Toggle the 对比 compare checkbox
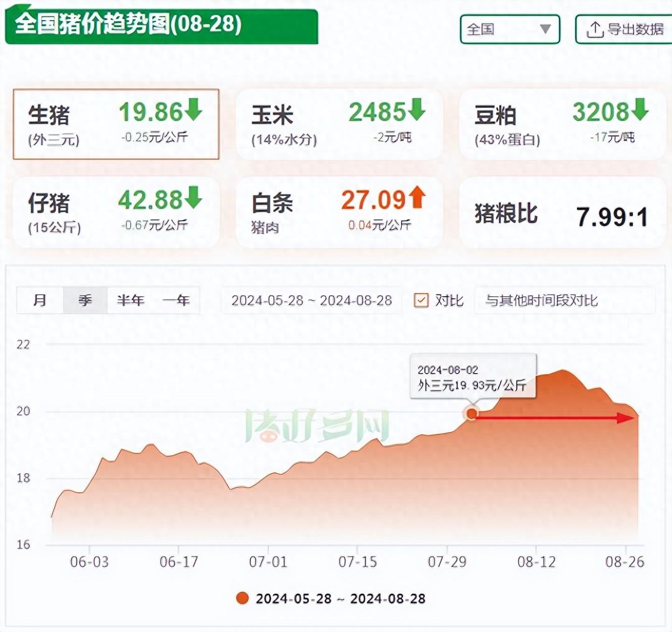 coord(421,300)
